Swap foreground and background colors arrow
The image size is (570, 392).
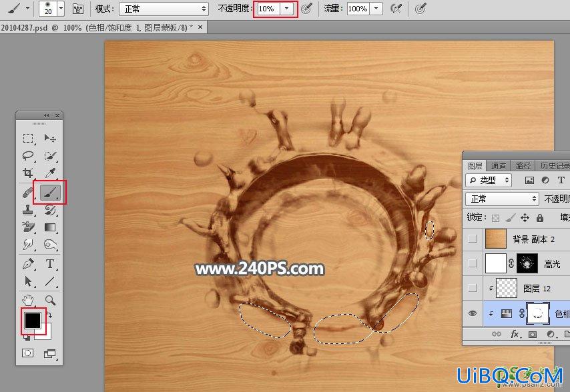(x=50, y=316)
